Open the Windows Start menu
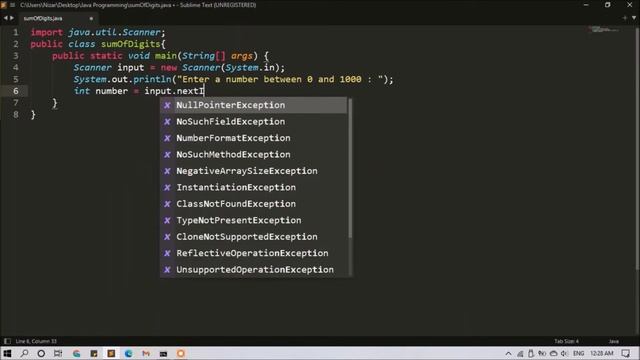This screenshot has width=640, height=360. coord(7,353)
